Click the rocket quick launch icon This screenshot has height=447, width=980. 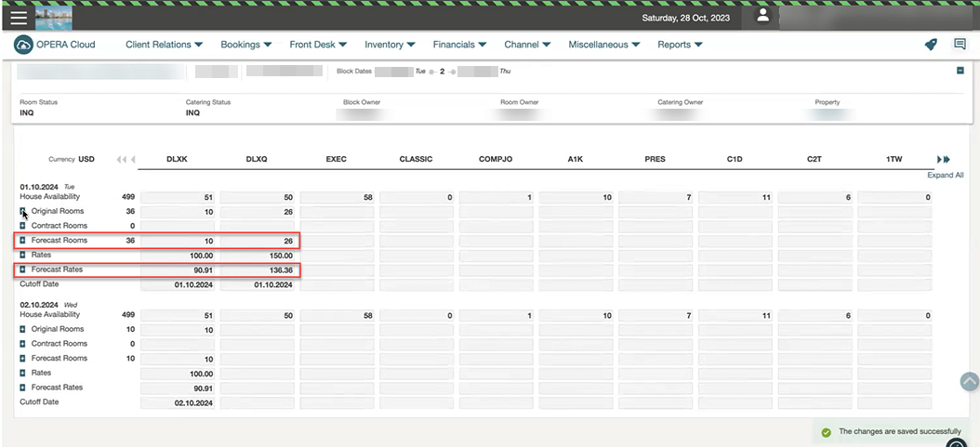point(931,45)
